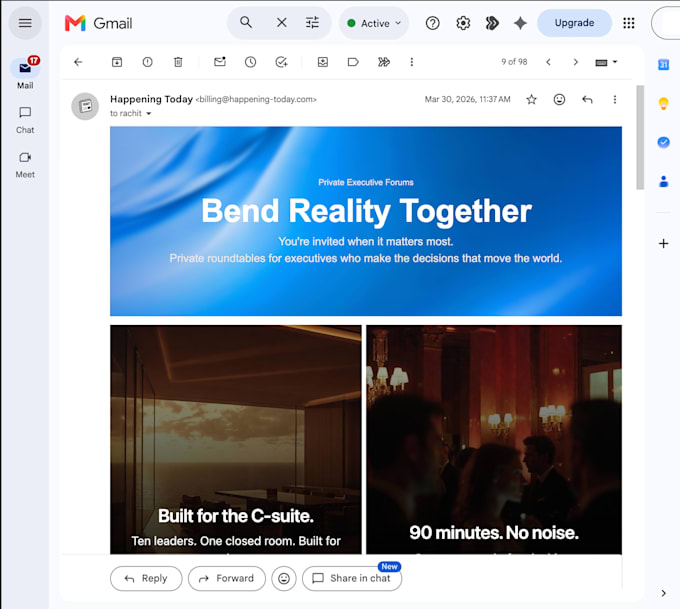Expand recipient details next to 'to rachit'
The height and width of the screenshot is (609, 680).
tap(149, 114)
